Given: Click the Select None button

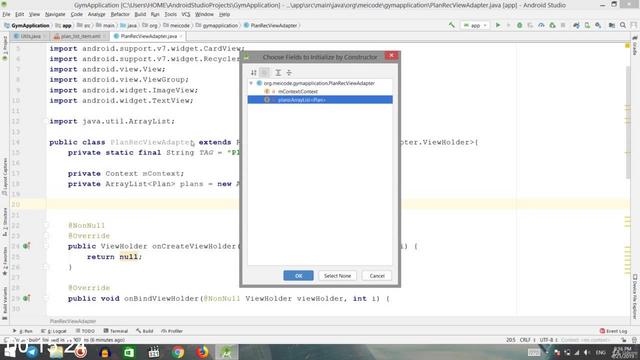Looking at the screenshot, I should click(x=337, y=276).
